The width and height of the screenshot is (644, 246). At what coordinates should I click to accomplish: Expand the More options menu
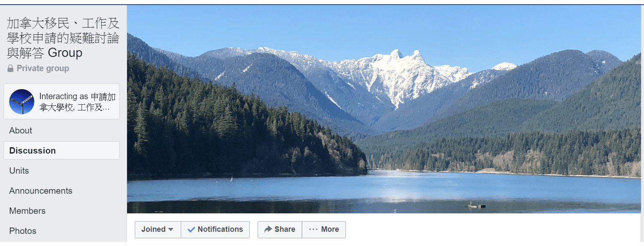click(x=324, y=229)
